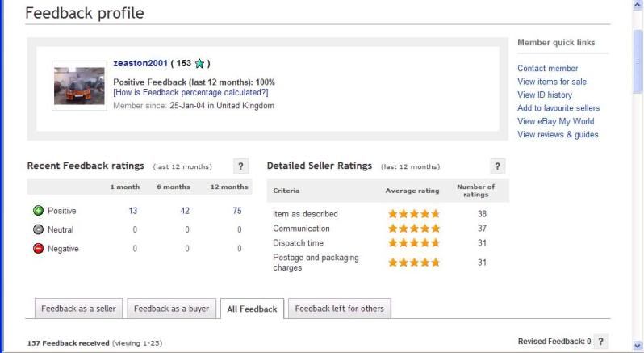Click Revised Feedback help question icon

point(601,342)
